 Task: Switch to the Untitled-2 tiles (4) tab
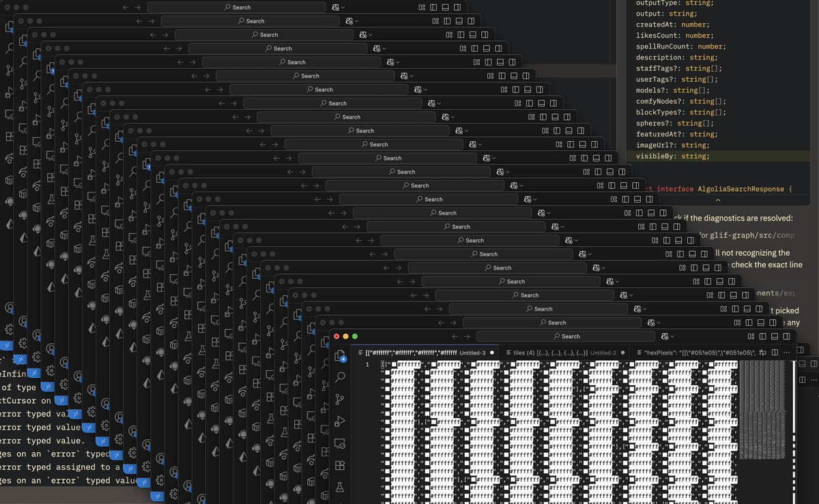coord(564,353)
